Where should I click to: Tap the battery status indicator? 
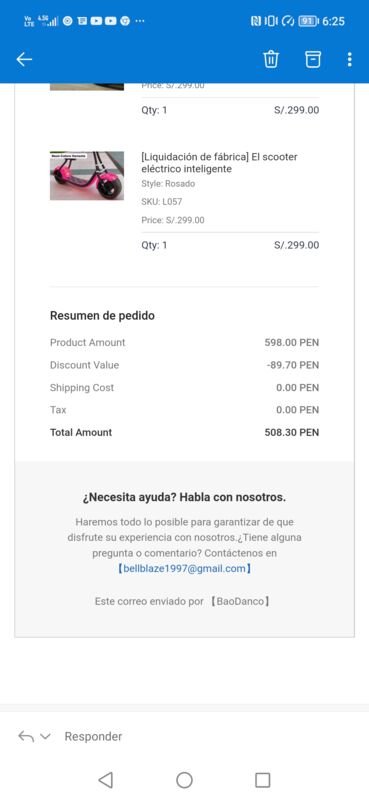[x=308, y=21]
